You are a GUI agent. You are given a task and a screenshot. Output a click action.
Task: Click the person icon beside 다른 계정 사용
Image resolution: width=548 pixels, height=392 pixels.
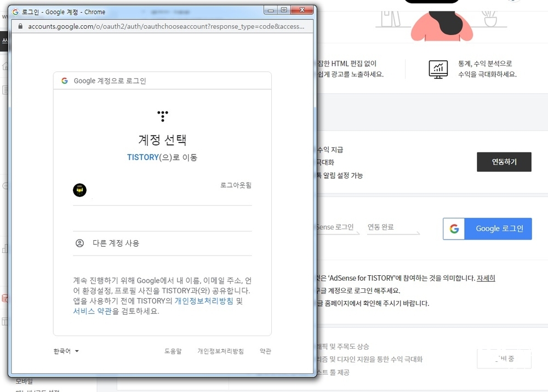coord(79,243)
